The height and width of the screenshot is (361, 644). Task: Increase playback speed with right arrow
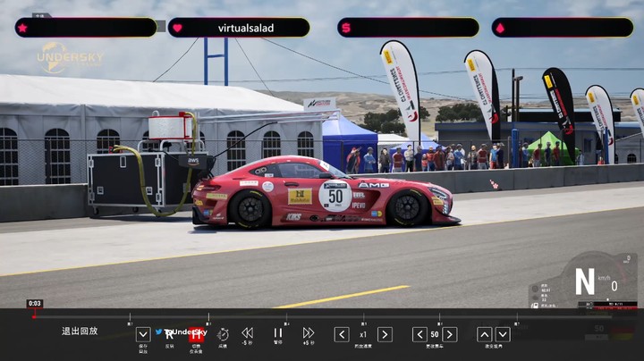tap(385, 335)
